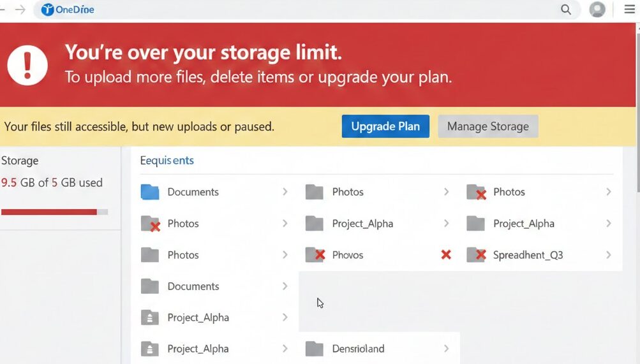Click the red exclamation warning icon

pos(27,65)
